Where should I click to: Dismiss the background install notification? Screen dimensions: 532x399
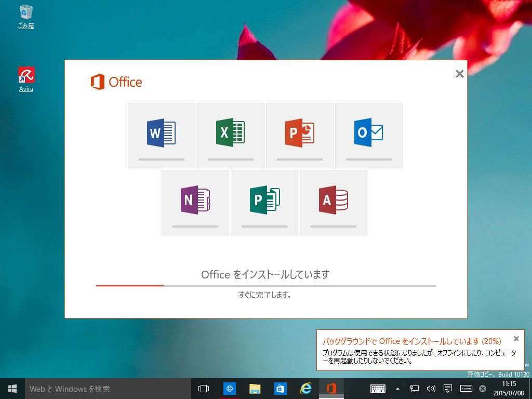click(x=516, y=338)
